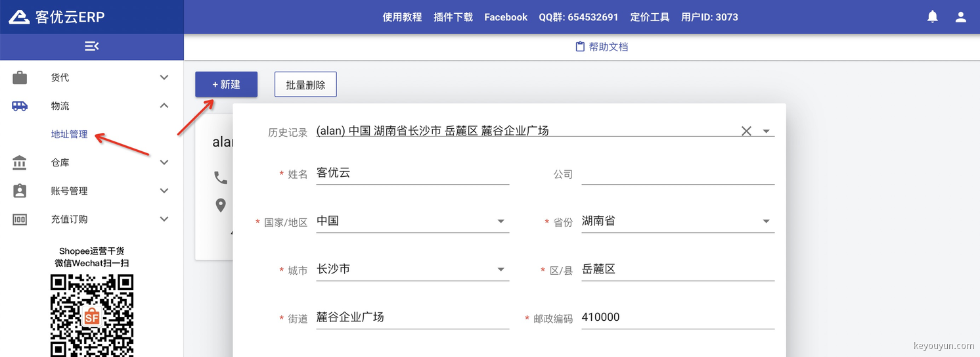Clear the 历史记录 selection with the X icon
Viewport: 980px width, 357px height.
click(x=746, y=131)
